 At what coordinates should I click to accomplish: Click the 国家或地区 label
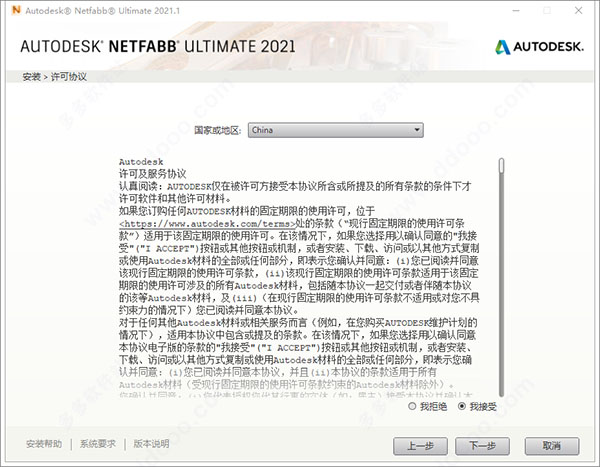(218, 131)
